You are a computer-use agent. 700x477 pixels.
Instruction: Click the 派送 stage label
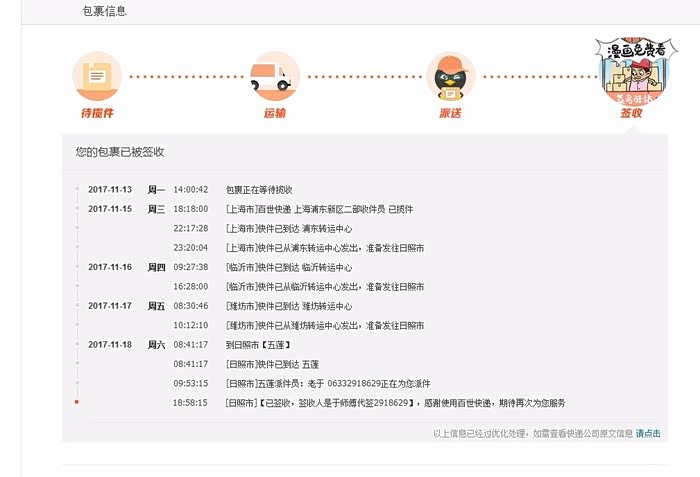[450, 113]
